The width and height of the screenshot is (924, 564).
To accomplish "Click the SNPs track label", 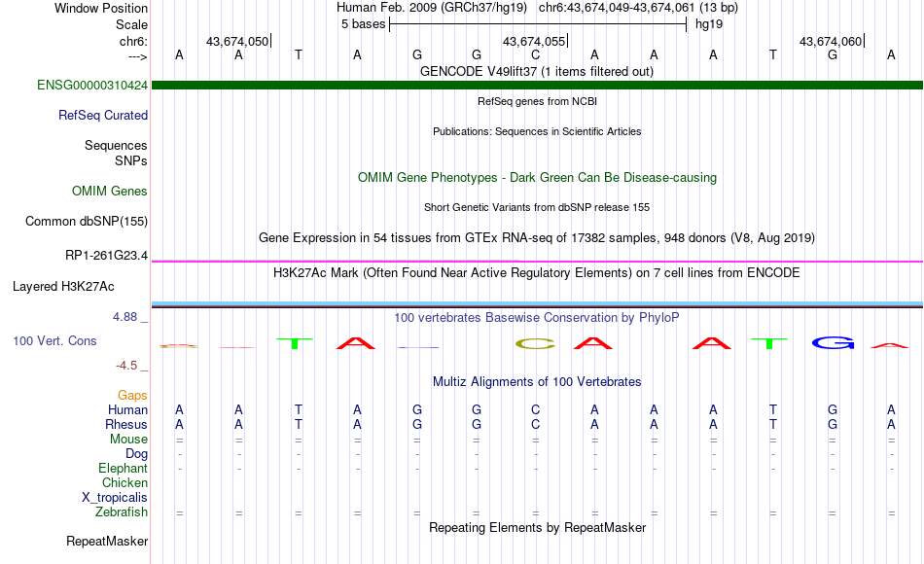I will click(131, 160).
